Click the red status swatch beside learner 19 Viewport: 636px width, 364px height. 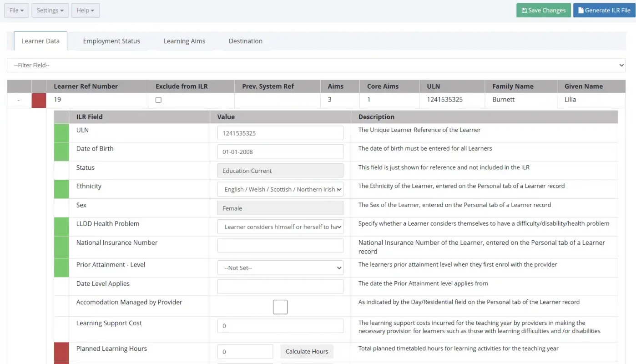(39, 100)
